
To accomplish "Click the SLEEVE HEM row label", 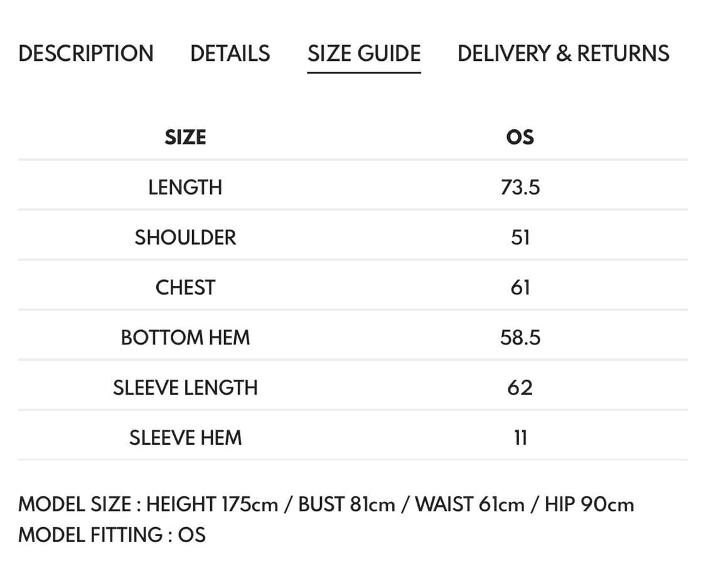I will click(185, 437).
